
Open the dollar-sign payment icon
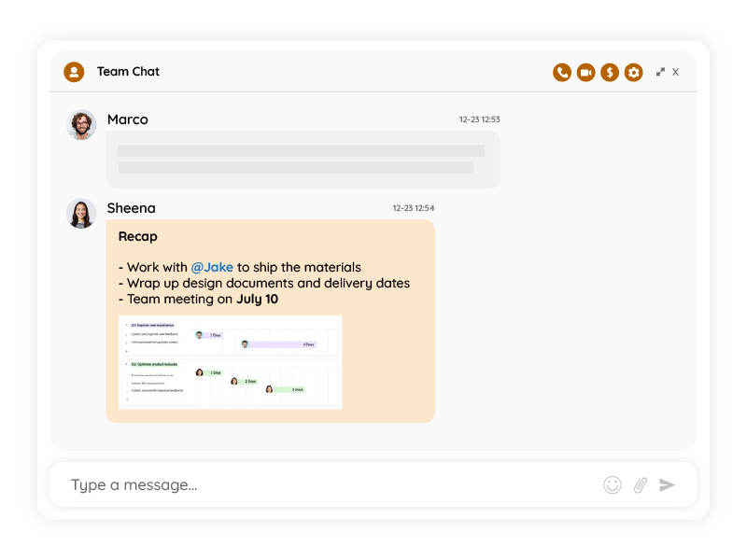610,72
